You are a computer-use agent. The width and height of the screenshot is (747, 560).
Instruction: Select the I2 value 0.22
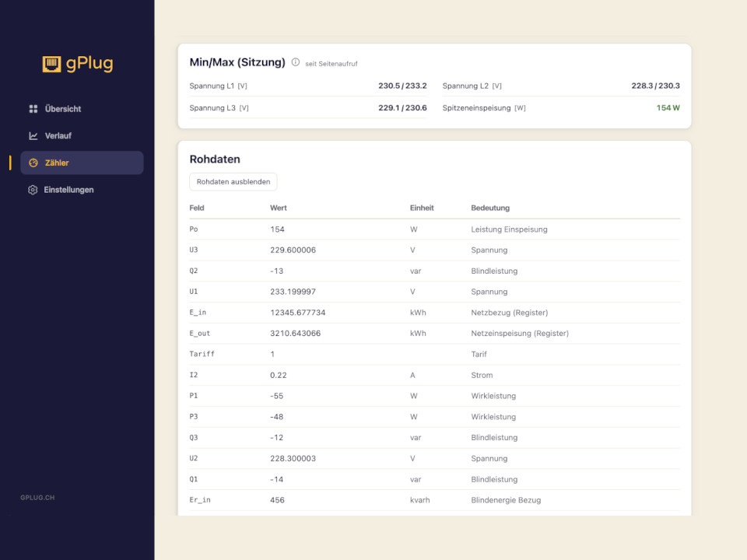point(279,375)
